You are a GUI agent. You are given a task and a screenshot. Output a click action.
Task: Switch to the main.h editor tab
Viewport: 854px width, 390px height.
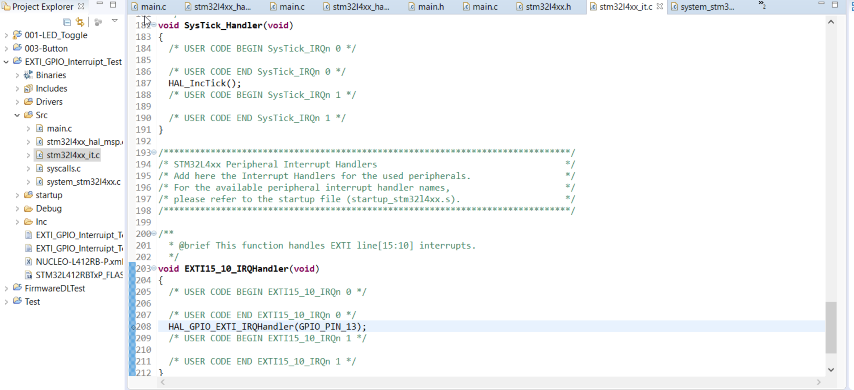425,7
